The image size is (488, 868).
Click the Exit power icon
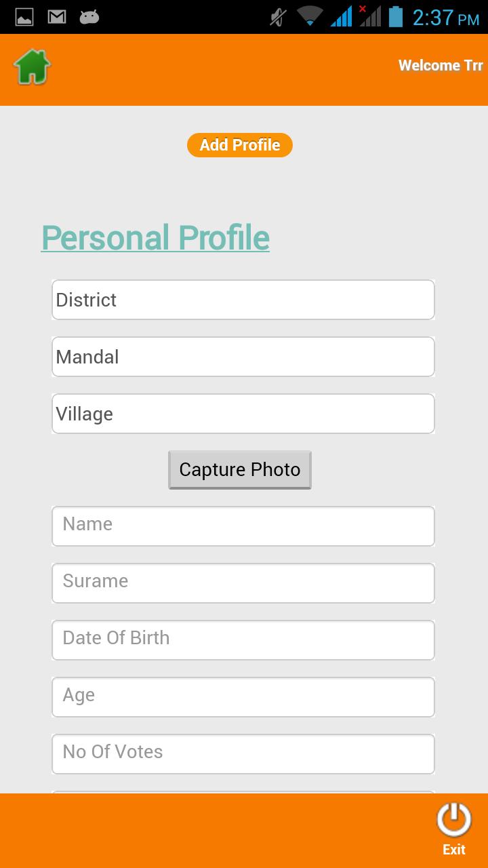point(453,820)
